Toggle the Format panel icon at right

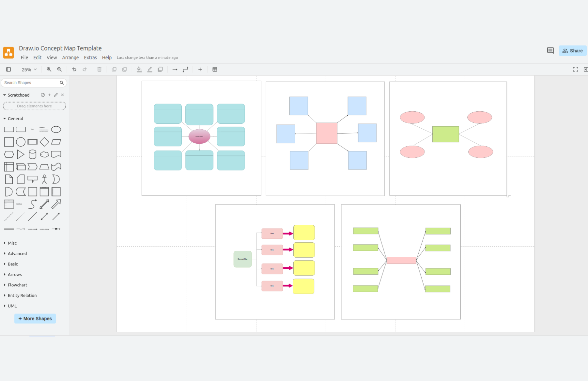click(x=586, y=70)
